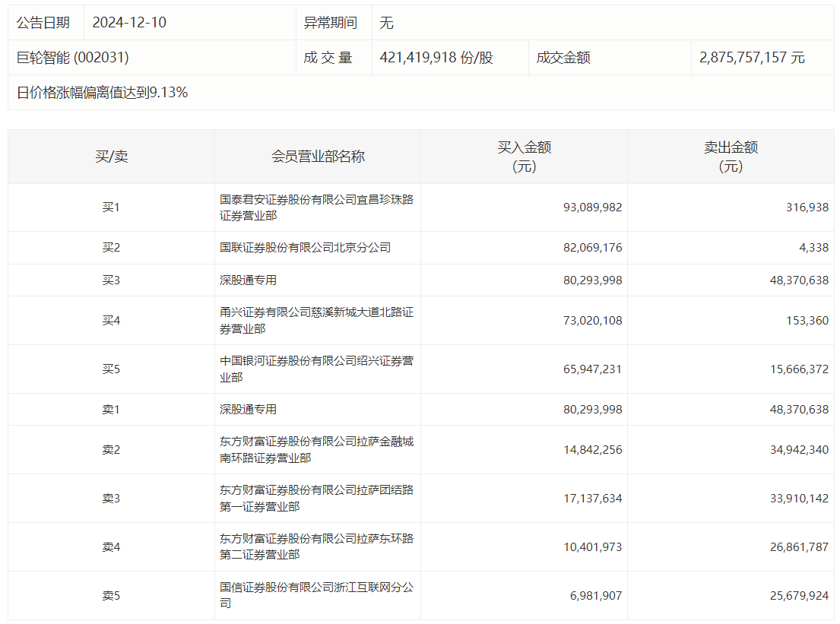The image size is (840, 624).
Task: Select the 成交金额 value 2,875,757,157 元
Action: (x=752, y=57)
